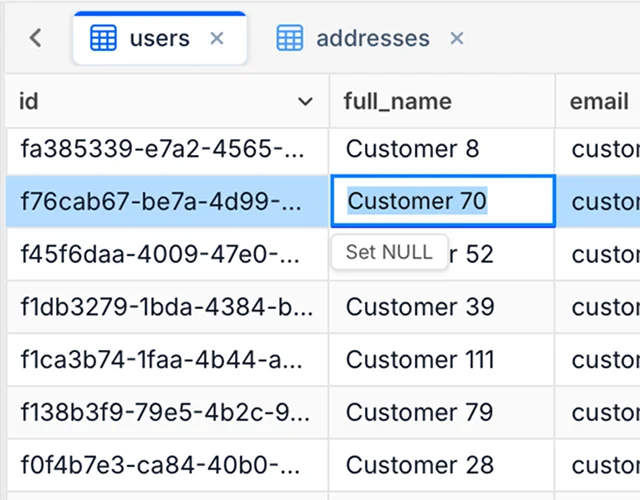Select the Customer 28 cell
Viewport: 640px width, 500px height.
point(442,465)
